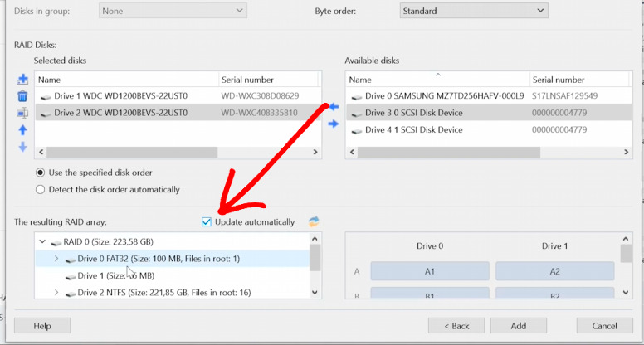Click the Available disks scroll right arrow

click(627, 153)
